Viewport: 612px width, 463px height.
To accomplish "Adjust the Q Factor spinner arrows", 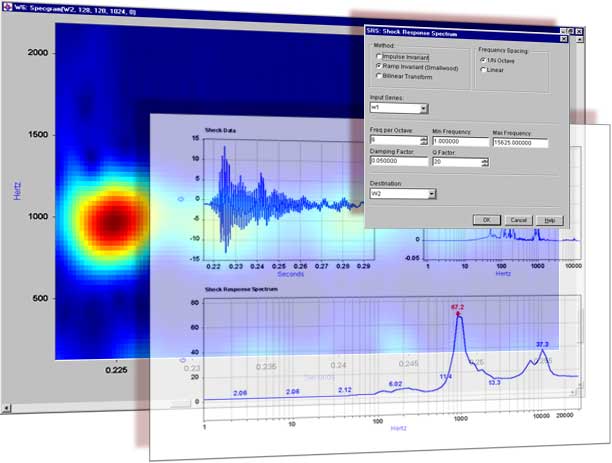I will 484,162.
